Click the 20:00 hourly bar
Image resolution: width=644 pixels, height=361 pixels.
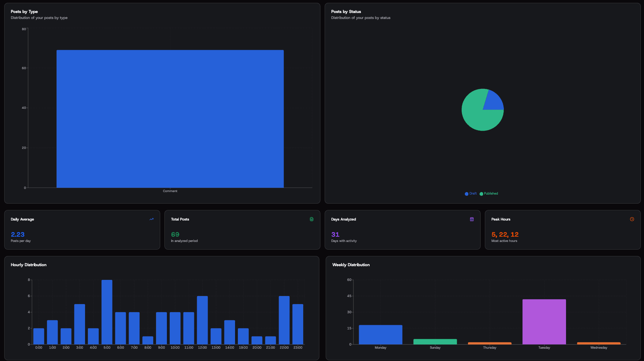pyautogui.click(x=257, y=340)
